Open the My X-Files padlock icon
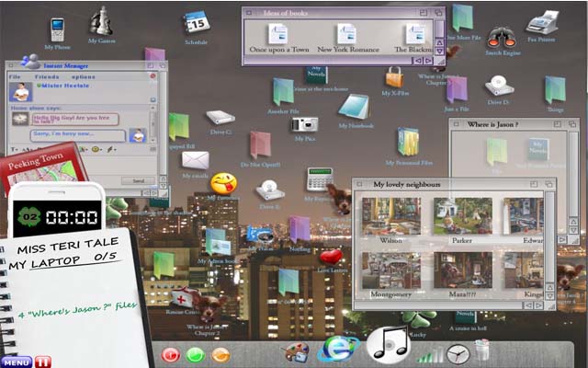Screen dimensions: 588x368 pos(394,77)
